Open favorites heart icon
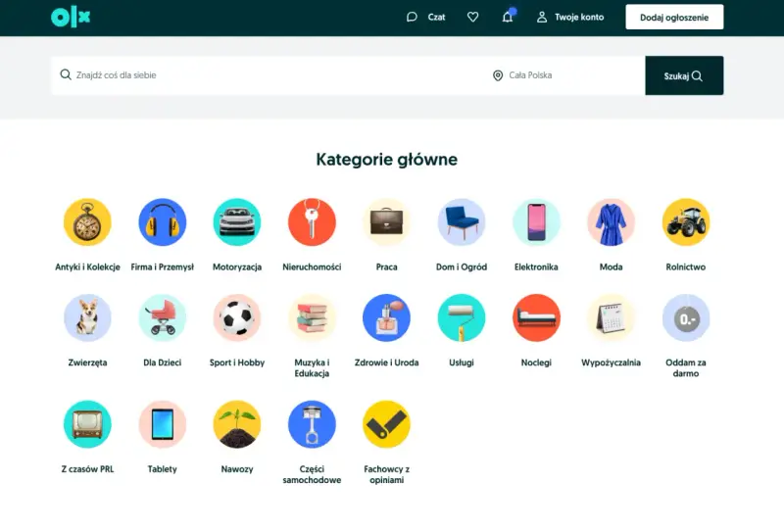784x532 pixels. 472,18
